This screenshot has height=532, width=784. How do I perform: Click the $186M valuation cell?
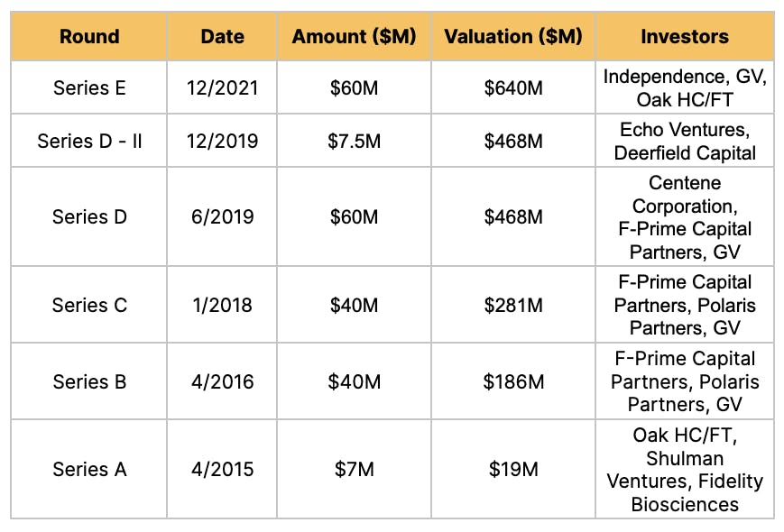(514, 381)
